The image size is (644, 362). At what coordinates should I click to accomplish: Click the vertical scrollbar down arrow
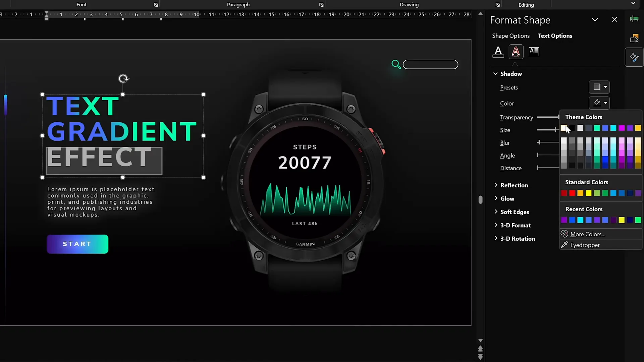(x=480, y=340)
